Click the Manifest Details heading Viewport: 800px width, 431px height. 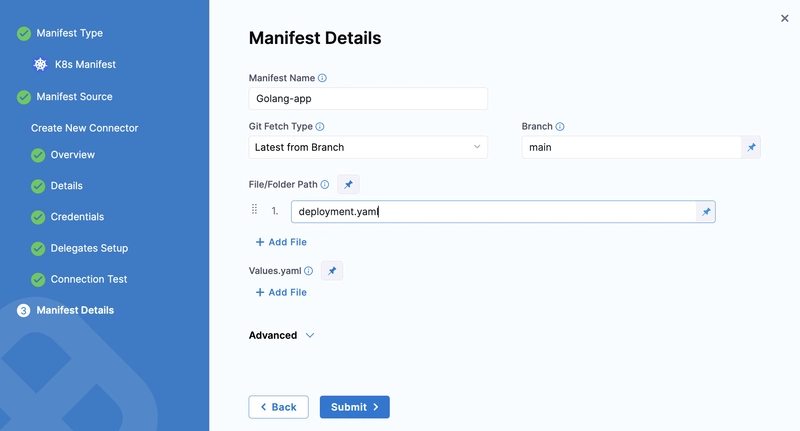pyautogui.click(x=315, y=38)
